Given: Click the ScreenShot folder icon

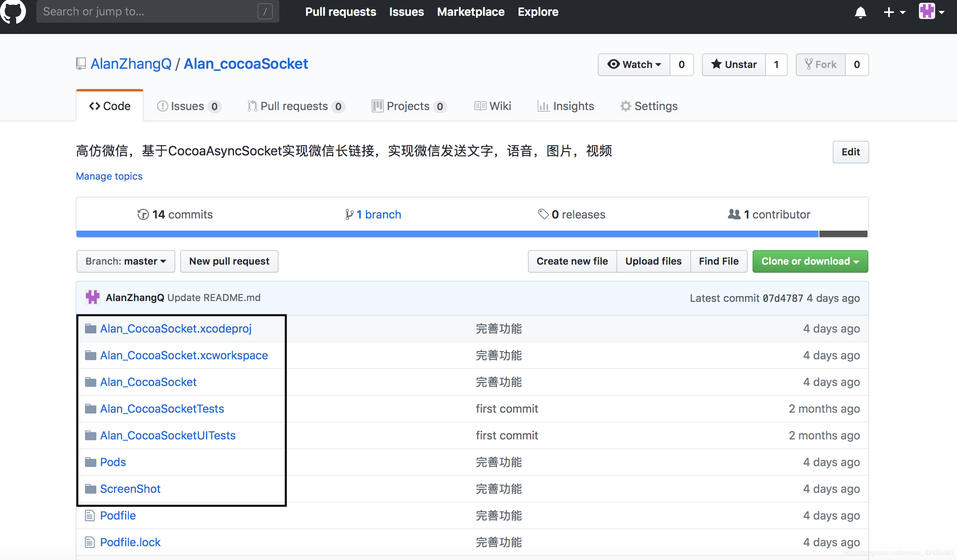Looking at the screenshot, I should click(x=90, y=489).
